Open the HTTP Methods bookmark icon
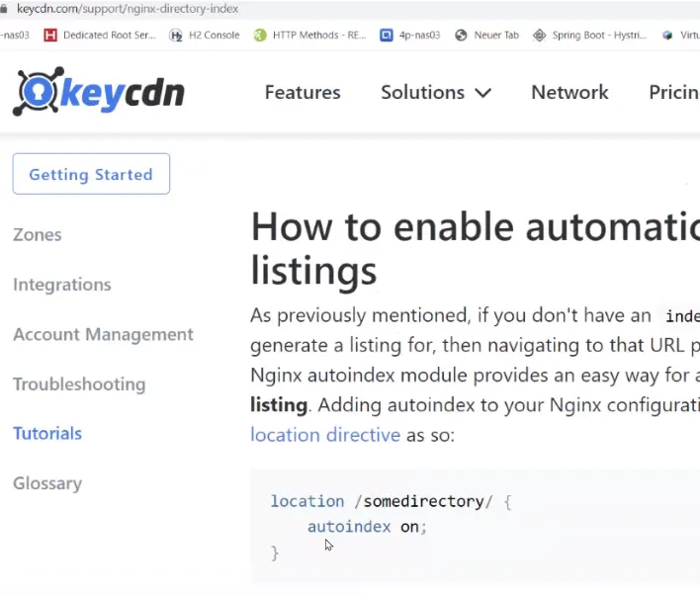700x596 pixels. 260,36
